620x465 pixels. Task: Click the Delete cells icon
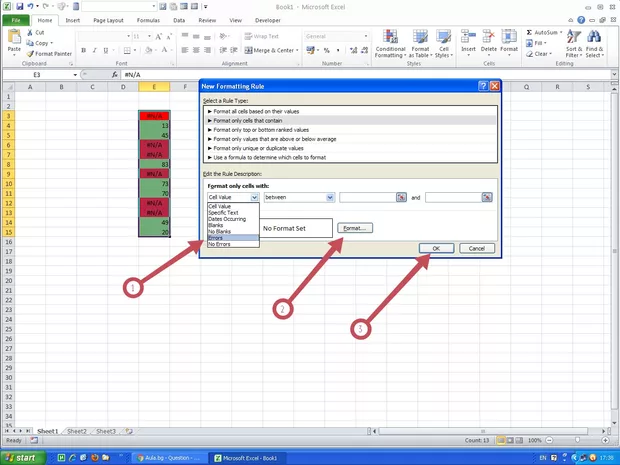(x=489, y=37)
